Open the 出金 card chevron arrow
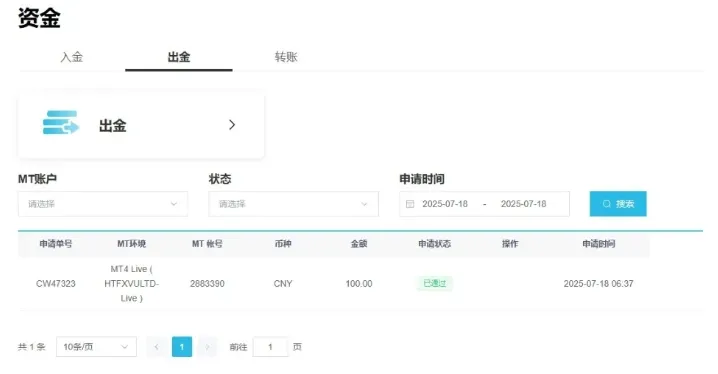 point(232,125)
